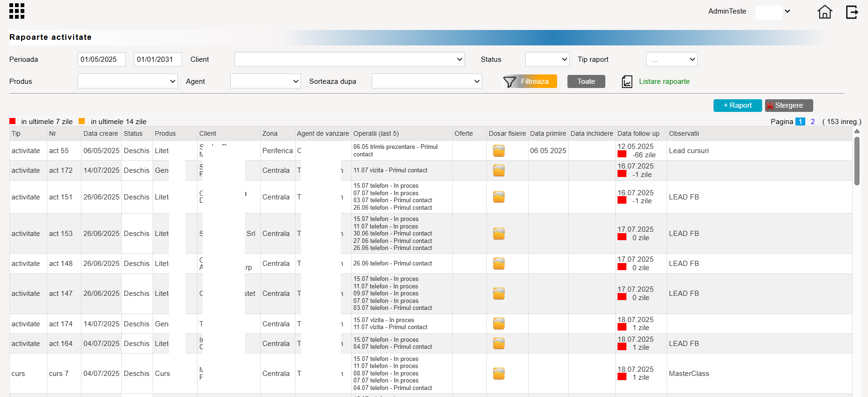Open the Listare rapoarte chart icon
This screenshot has height=397, width=868.
627,82
